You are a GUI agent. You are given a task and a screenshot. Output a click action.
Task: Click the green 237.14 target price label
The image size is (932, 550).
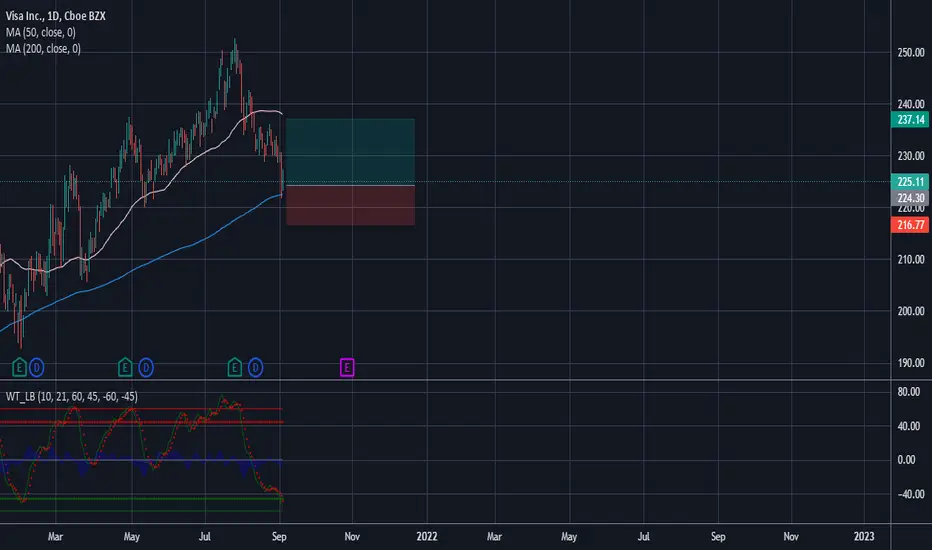tap(910, 120)
